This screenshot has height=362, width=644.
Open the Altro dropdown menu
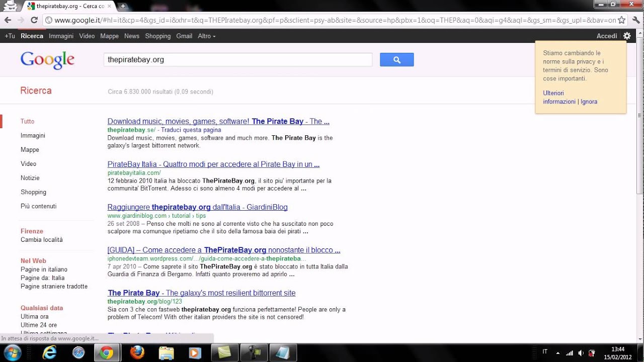[206, 36]
